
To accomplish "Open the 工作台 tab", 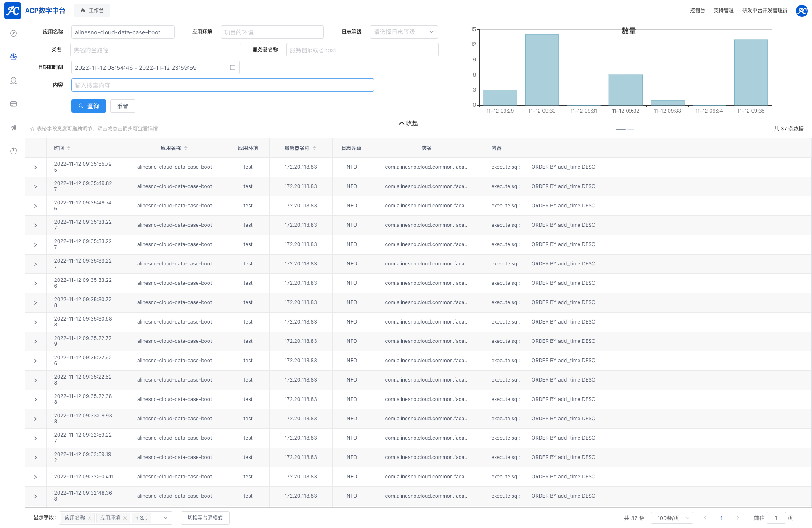I will point(92,11).
